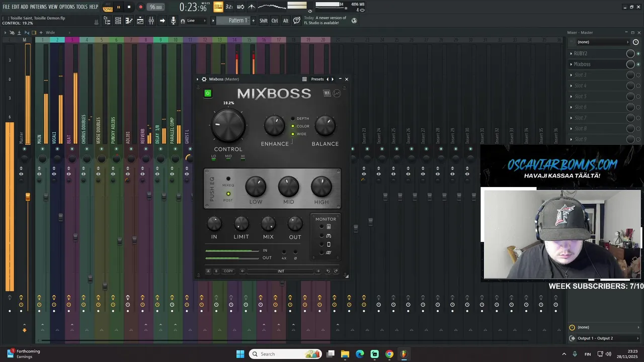Click the Mixboss redo arrow icon
Viewport: 644px width, 362px height.
point(336,271)
